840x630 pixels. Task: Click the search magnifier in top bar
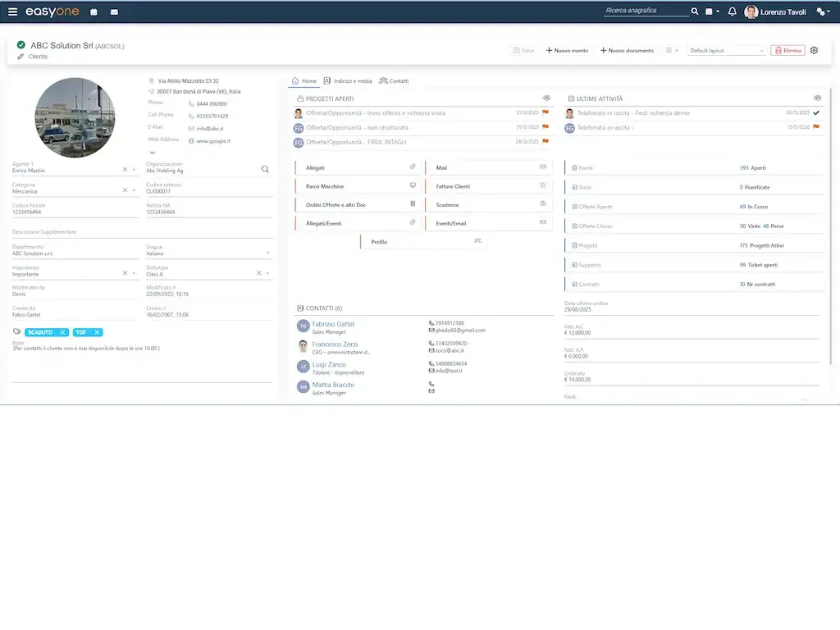pyautogui.click(x=695, y=11)
